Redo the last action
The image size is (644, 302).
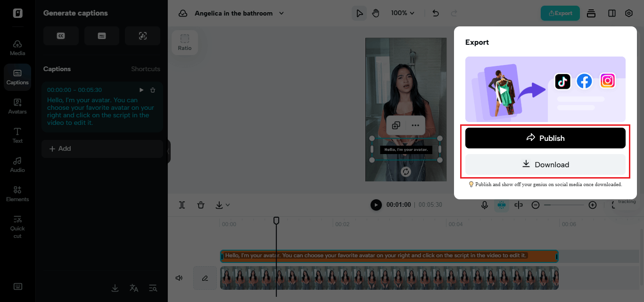point(454,13)
